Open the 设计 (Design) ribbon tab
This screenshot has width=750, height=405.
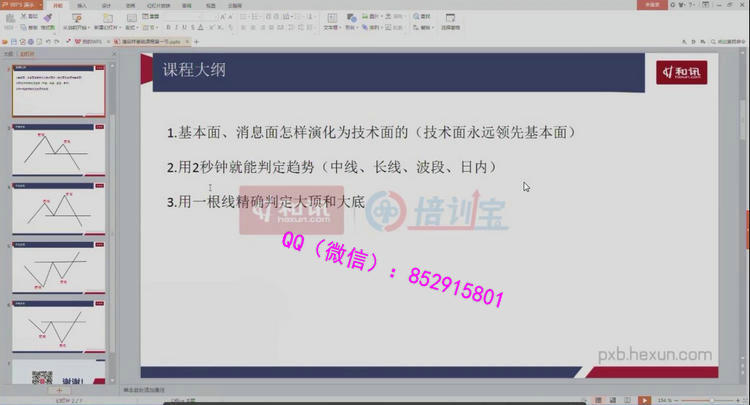(106, 5)
